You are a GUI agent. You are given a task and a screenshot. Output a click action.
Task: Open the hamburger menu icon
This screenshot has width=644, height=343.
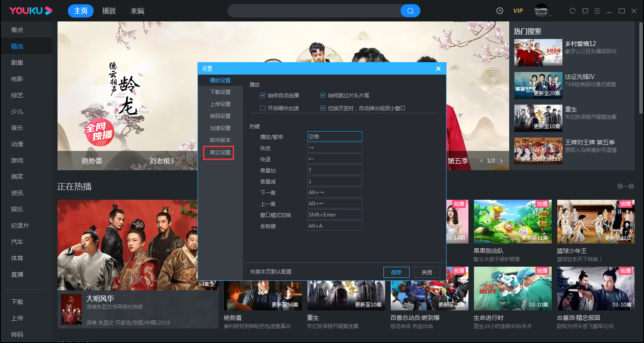(x=597, y=10)
